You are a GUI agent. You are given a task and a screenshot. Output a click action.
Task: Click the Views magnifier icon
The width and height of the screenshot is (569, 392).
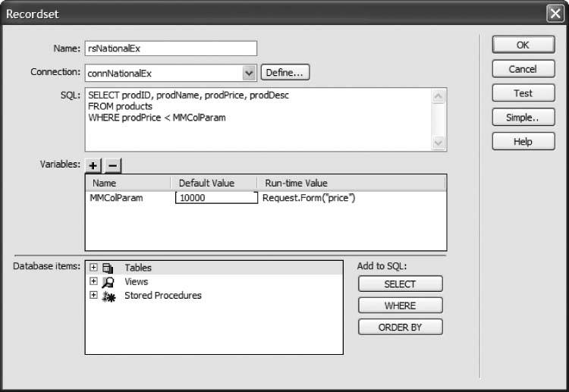[x=108, y=281]
